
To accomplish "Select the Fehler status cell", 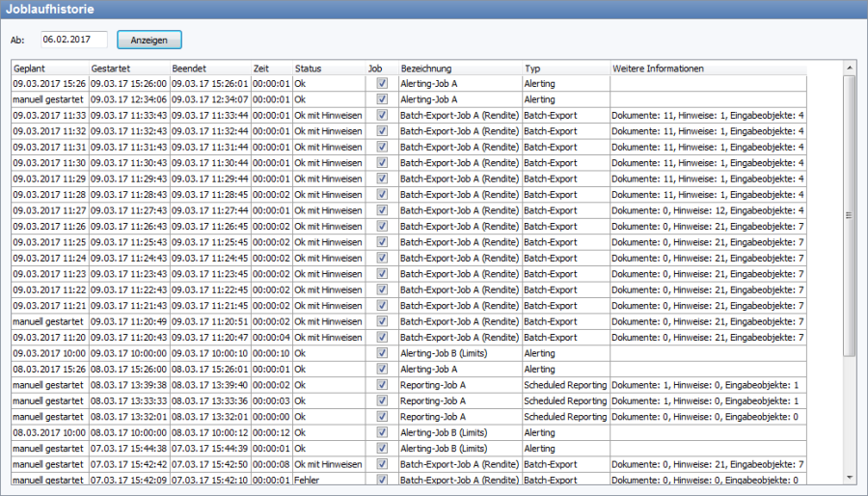I will (328, 480).
